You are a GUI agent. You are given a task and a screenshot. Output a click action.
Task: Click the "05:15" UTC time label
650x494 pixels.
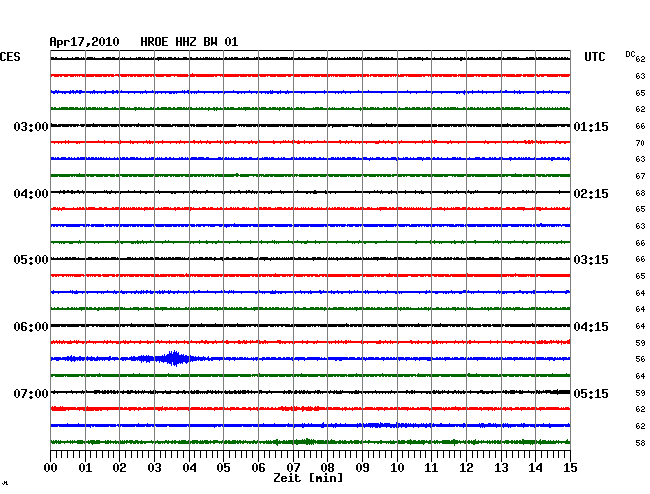click(591, 393)
